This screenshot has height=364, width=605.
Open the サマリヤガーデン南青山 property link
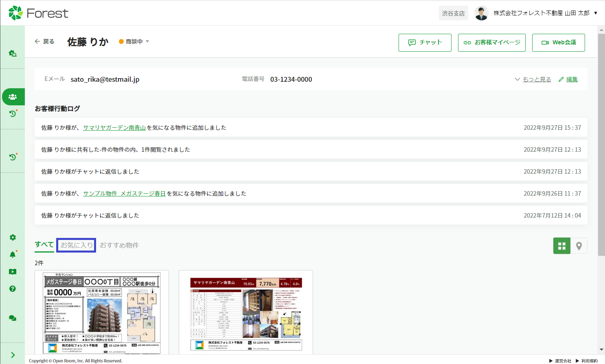114,128
